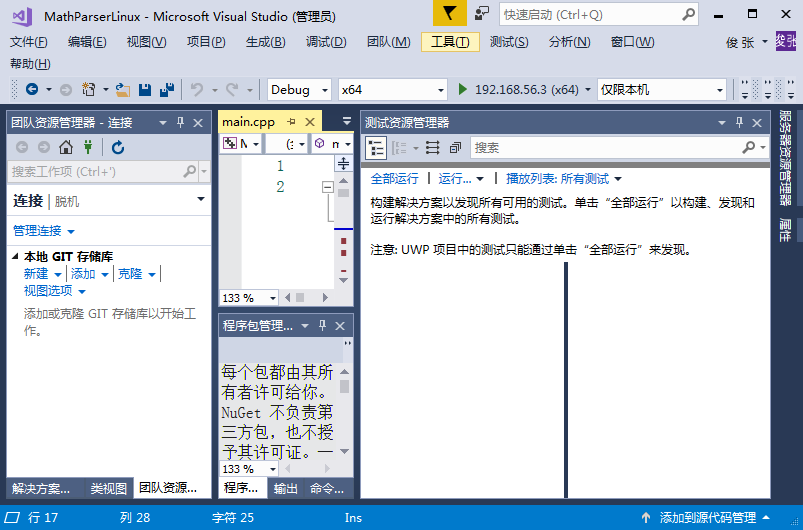803x530 pixels.
Task: Click the Test Explorer collapse windows icon
Action: tap(455, 148)
